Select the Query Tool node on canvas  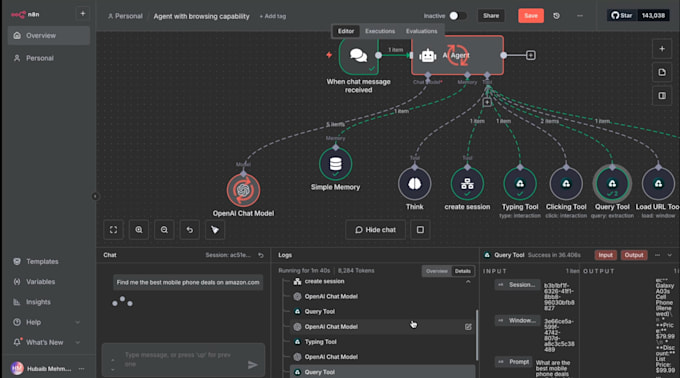click(612, 184)
